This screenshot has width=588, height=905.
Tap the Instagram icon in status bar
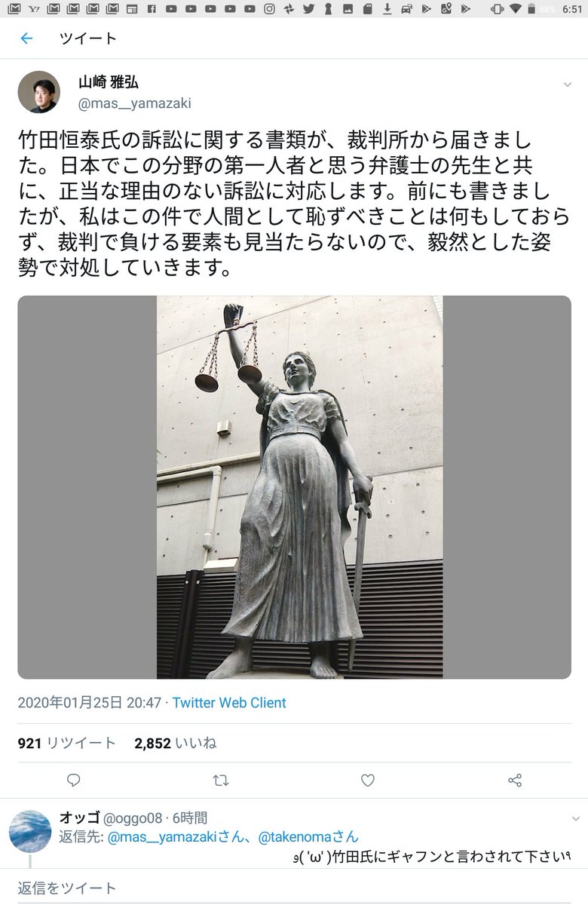click(x=269, y=8)
